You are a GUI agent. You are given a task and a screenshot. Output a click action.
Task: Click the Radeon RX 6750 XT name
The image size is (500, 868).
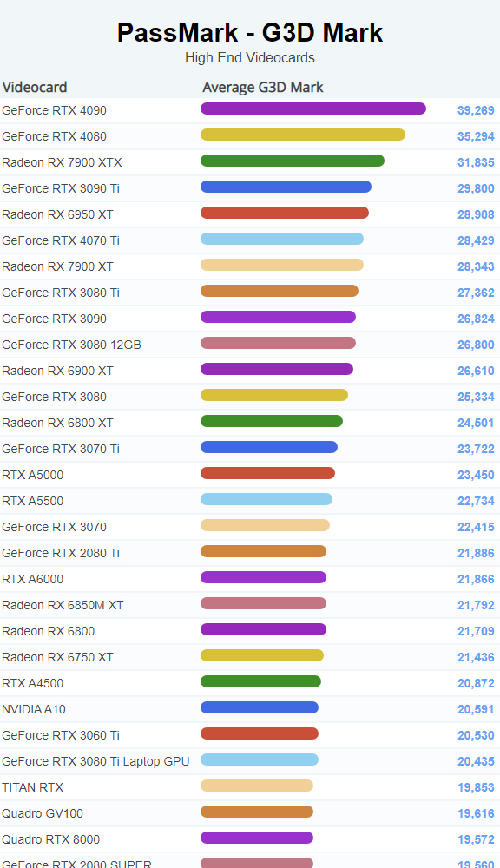click(57, 656)
